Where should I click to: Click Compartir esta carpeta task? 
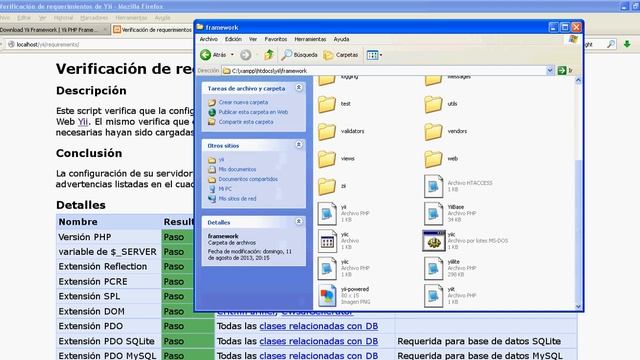tap(246, 122)
